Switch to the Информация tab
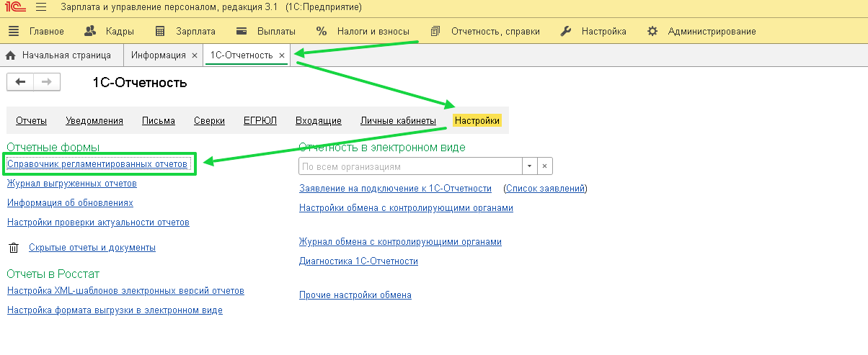 (x=159, y=55)
